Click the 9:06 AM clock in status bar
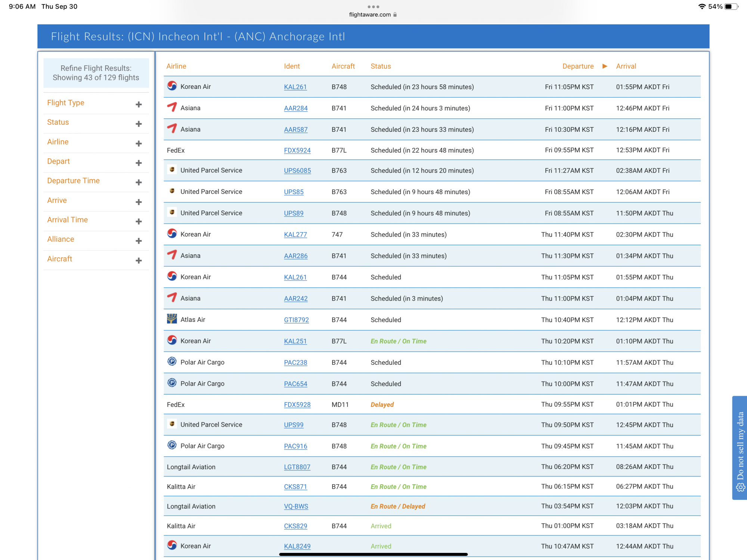Screen dimensions: 747x560 coord(22,6)
